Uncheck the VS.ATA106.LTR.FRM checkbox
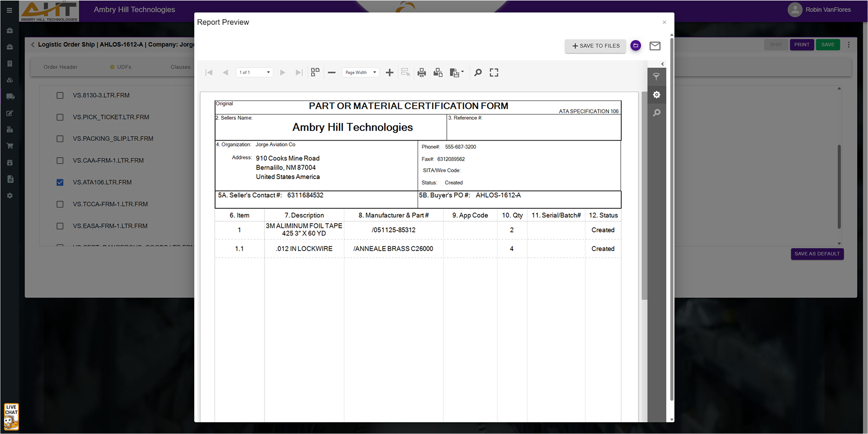 click(x=60, y=182)
